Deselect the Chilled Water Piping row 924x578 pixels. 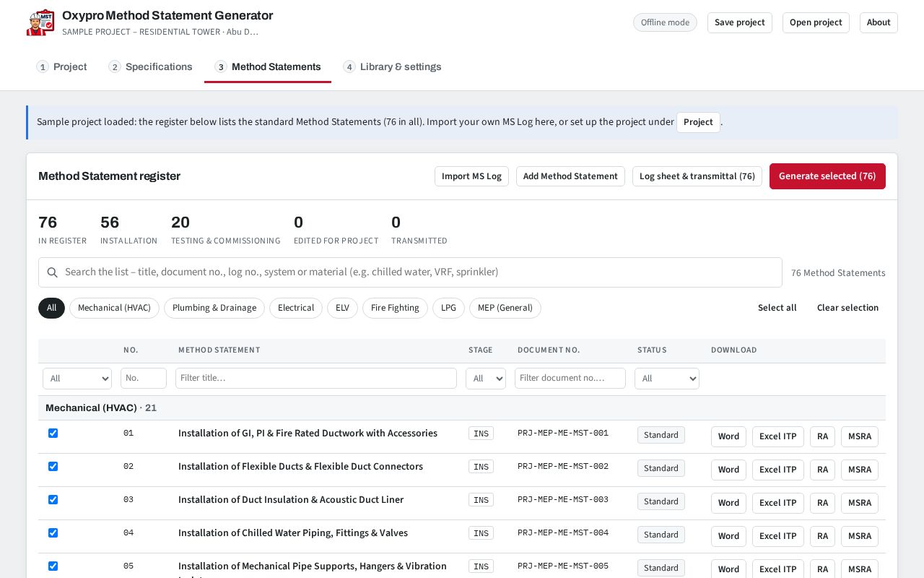(53, 532)
